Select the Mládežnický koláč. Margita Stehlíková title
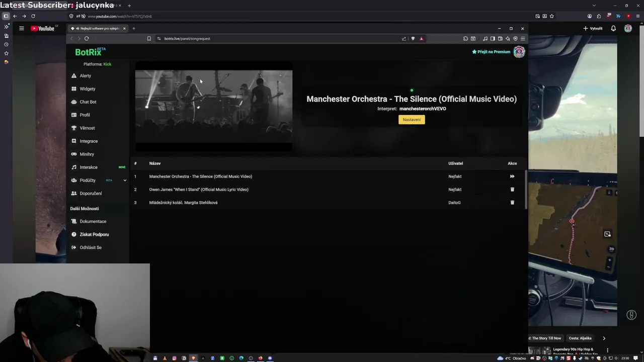Image resolution: width=644 pixels, height=362 pixels. pyautogui.click(x=183, y=203)
